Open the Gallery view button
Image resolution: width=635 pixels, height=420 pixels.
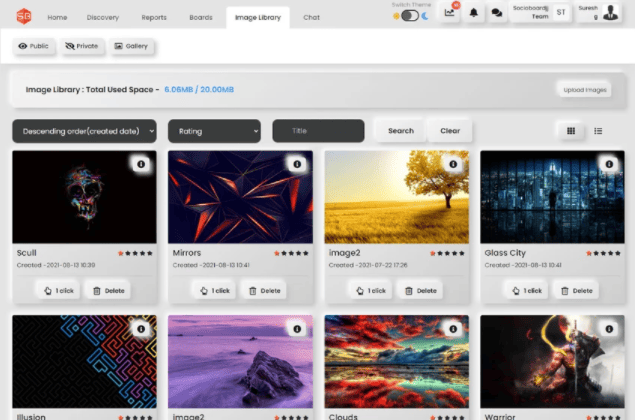pyautogui.click(x=131, y=46)
